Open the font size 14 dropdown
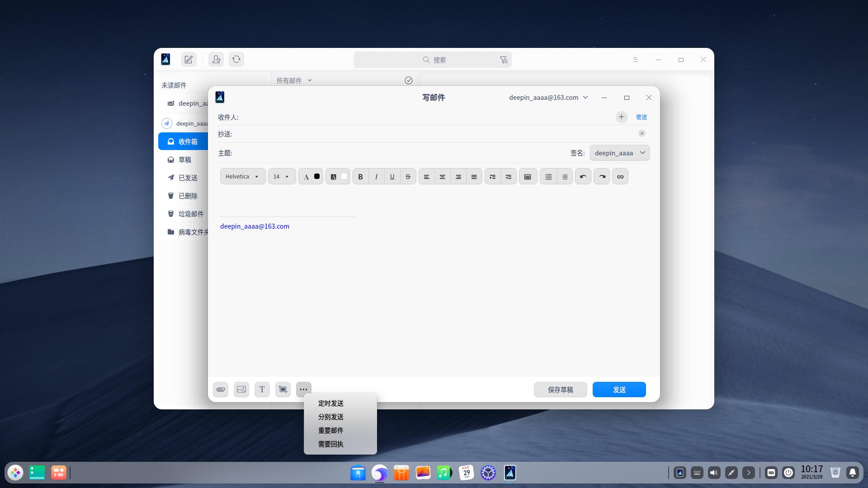The width and height of the screenshot is (868, 488). [x=281, y=176]
